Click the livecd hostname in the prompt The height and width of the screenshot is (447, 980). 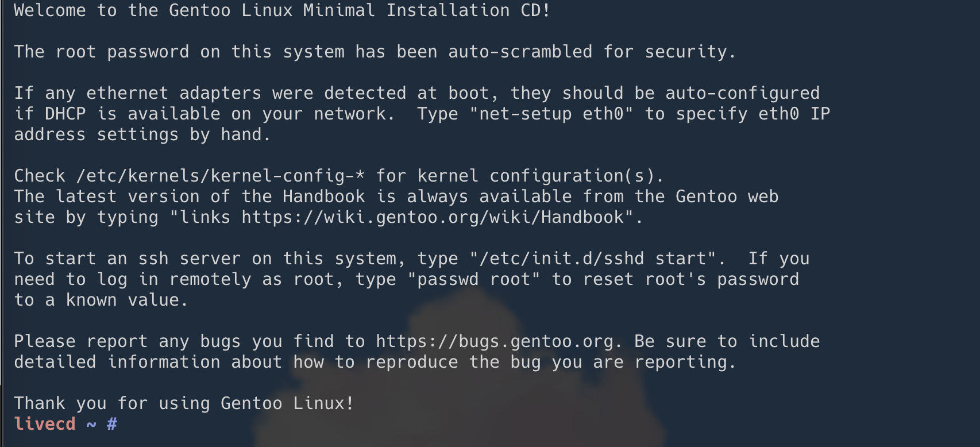coord(45,425)
